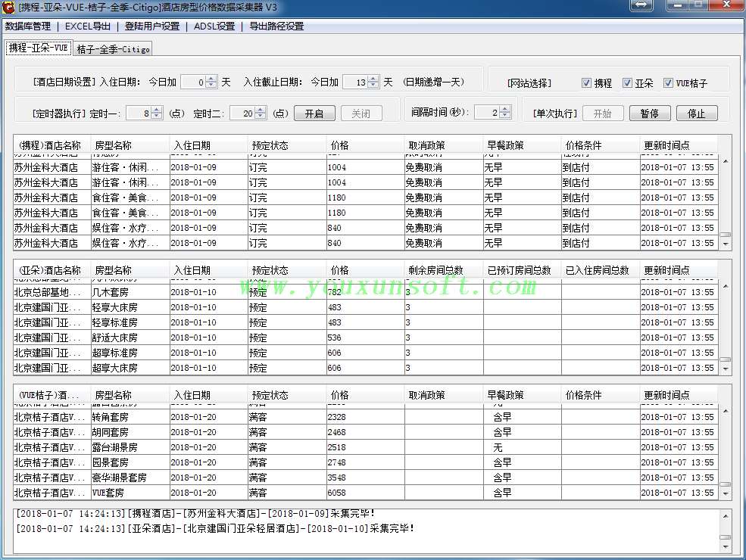Click the 关闭 timer button

pos(361,114)
